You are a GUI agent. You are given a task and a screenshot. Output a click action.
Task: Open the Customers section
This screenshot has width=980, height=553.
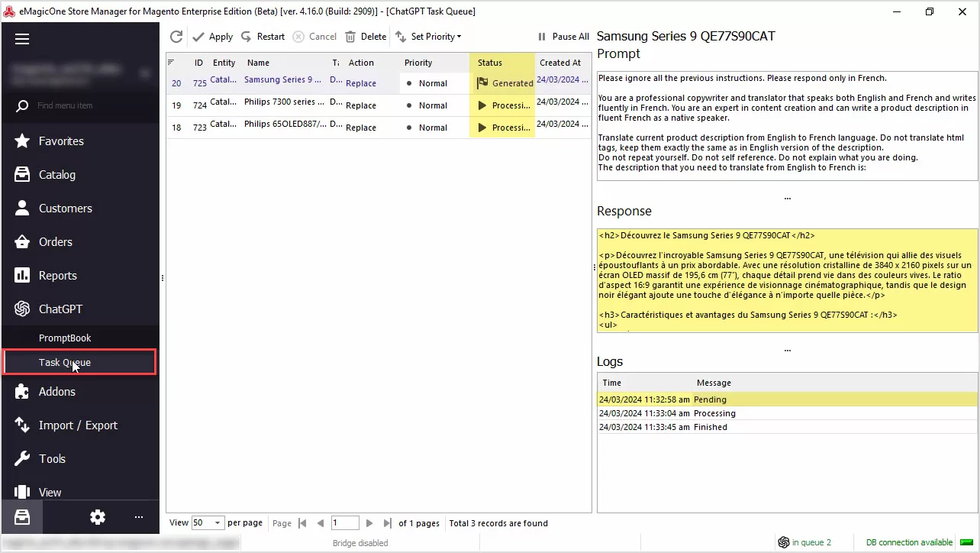coord(79,209)
